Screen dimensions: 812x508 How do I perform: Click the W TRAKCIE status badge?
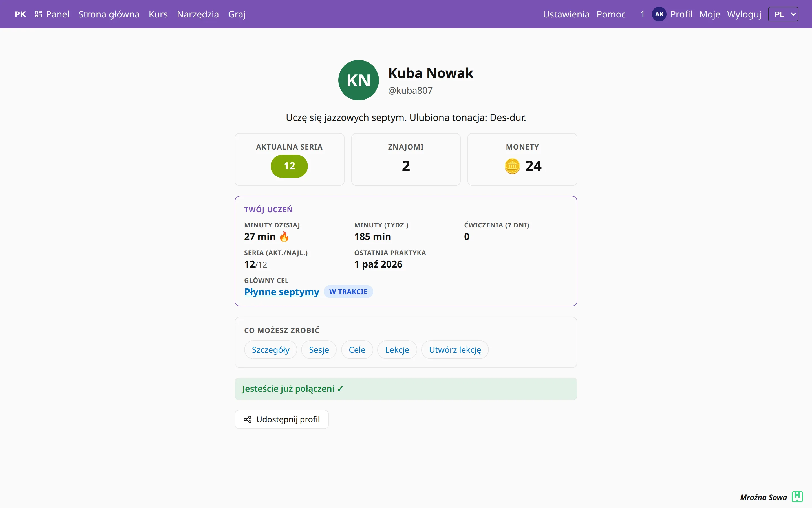point(348,292)
